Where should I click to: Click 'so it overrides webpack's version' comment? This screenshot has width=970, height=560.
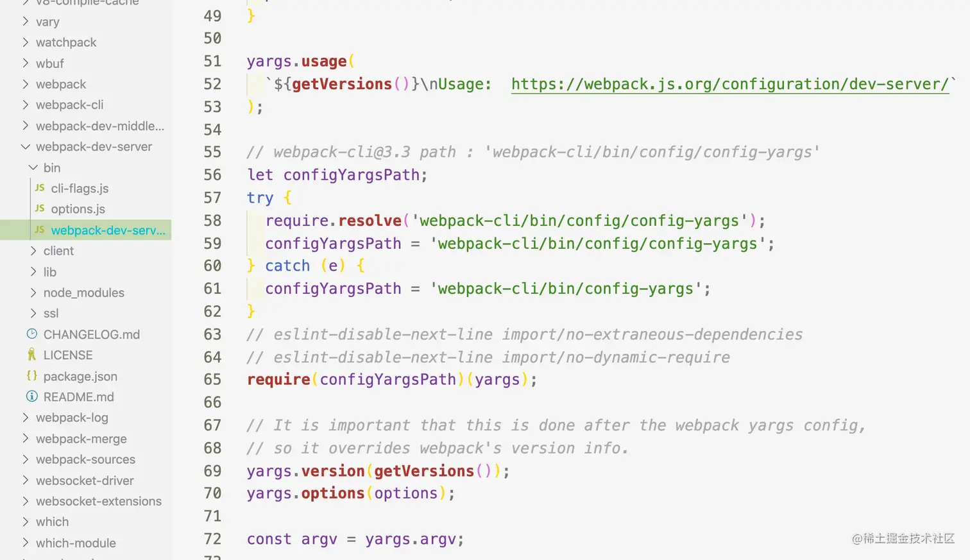click(438, 448)
